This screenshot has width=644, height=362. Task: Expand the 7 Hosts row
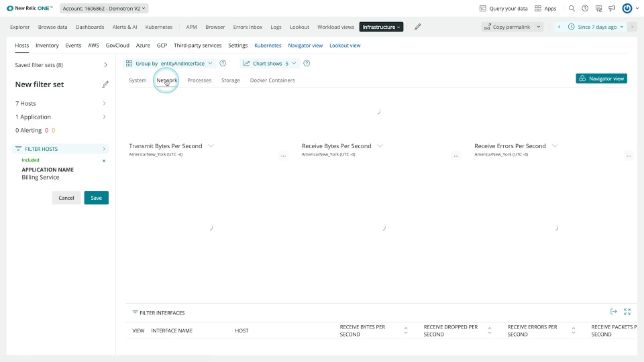(x=61, y=103)
